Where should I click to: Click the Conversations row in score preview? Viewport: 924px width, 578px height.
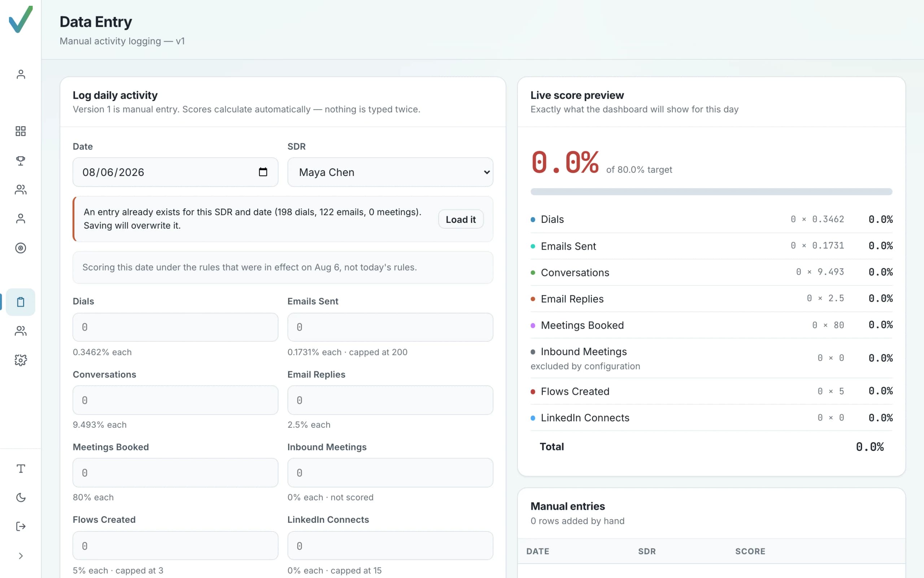tap(711, 272)
